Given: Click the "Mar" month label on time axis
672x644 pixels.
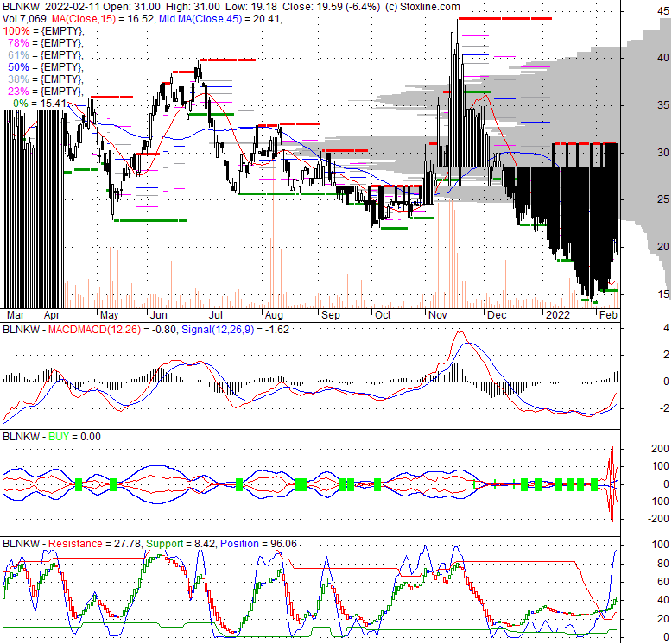Looking at the screenshot, I should coord(16,315).
